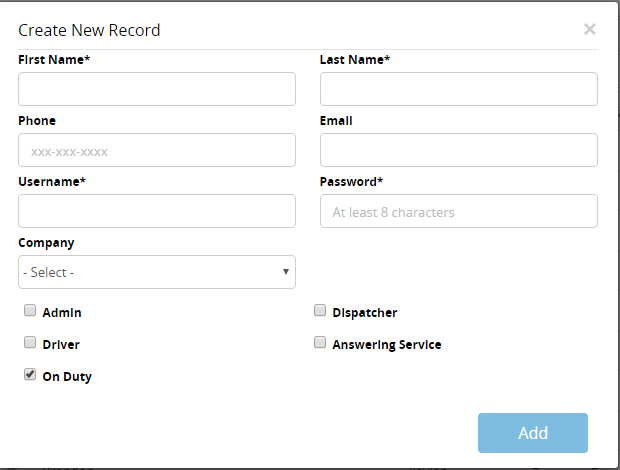Click the "Email" label text
Screen dimensions: 620x470
[x=336, y=120]
